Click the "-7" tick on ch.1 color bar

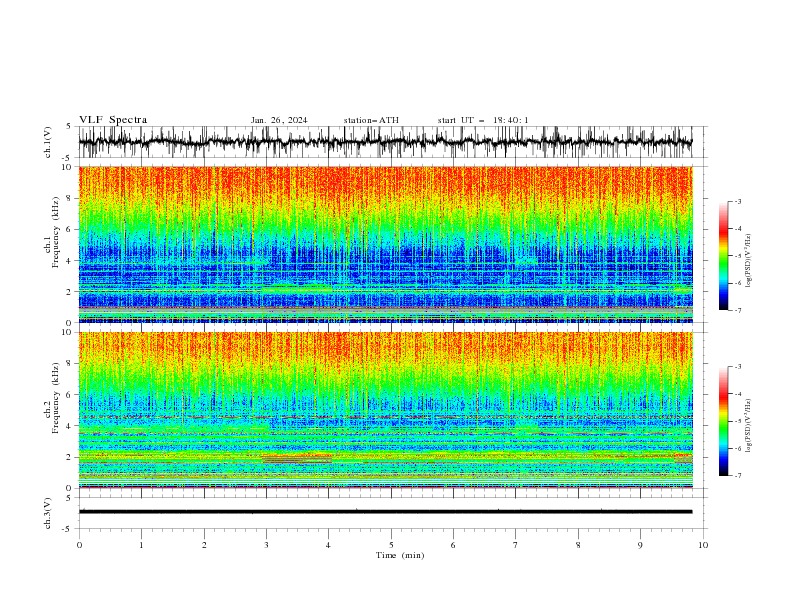click(x=738, y=310)
